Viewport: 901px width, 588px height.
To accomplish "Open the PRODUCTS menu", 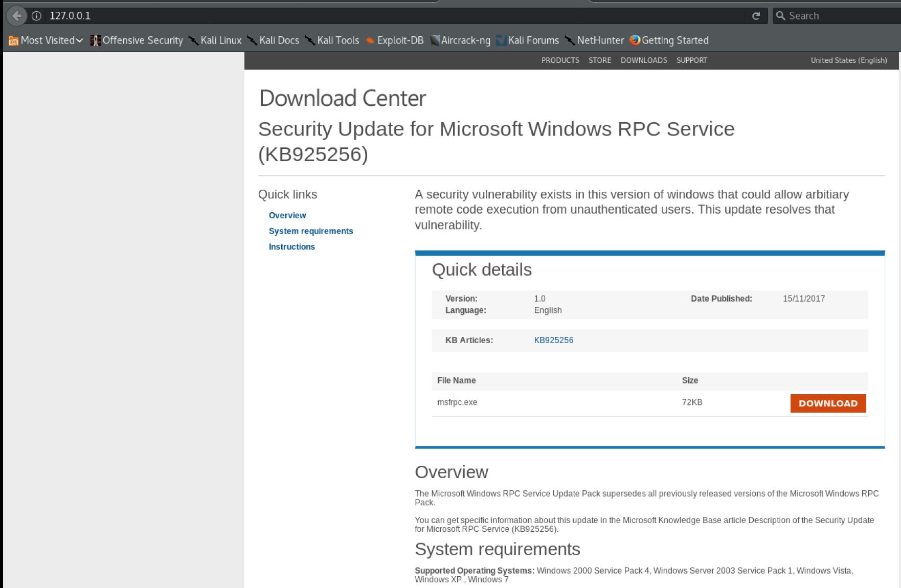I will (560, 60).
